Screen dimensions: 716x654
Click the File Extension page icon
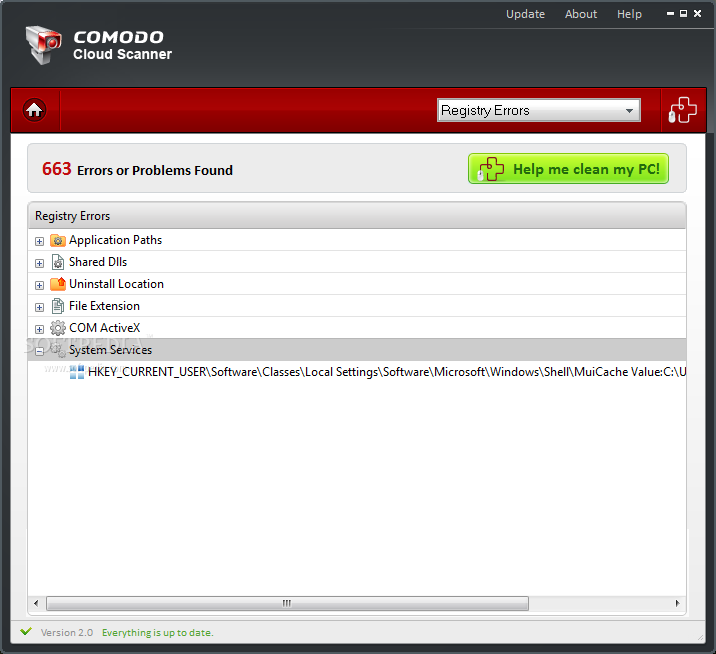tap(58, 306)
